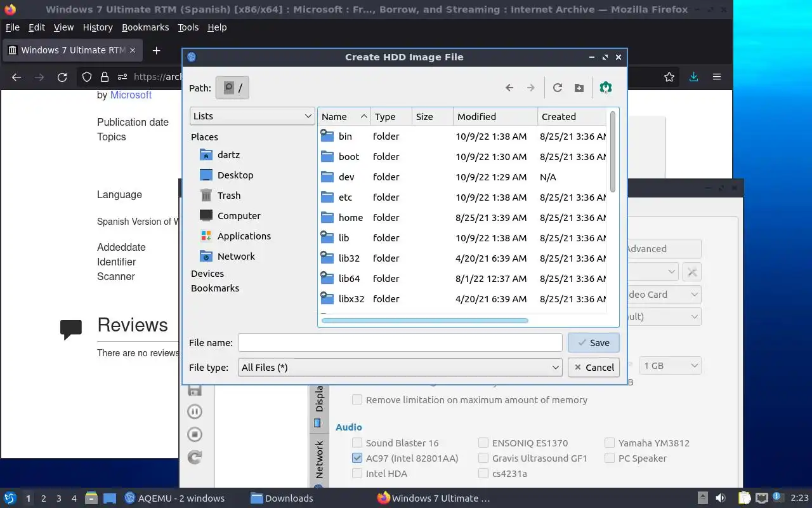Open the Lists view dropdown

(x=252, y=116)
